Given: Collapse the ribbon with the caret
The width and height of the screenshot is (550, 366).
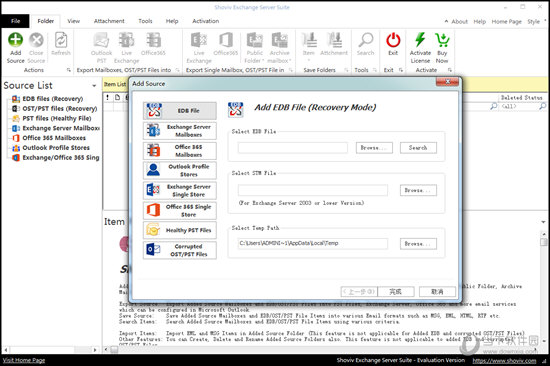Looking at the screenshot, I should [x=446, y=21].
